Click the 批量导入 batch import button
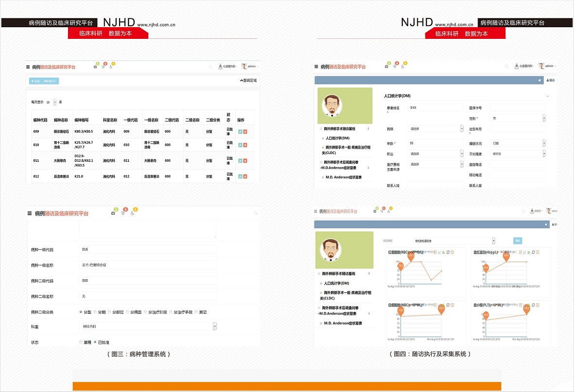 coord(51,81)
